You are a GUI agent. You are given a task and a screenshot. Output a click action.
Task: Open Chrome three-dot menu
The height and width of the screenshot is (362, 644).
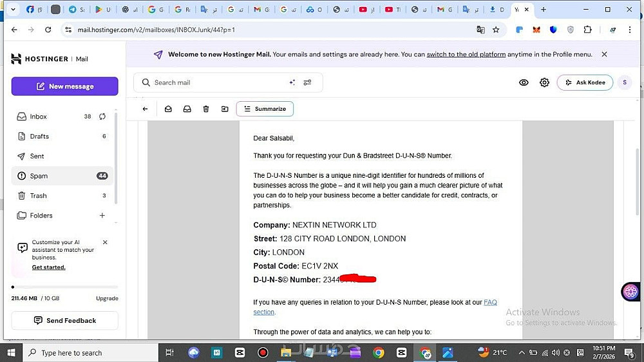(x=630, y=30)
